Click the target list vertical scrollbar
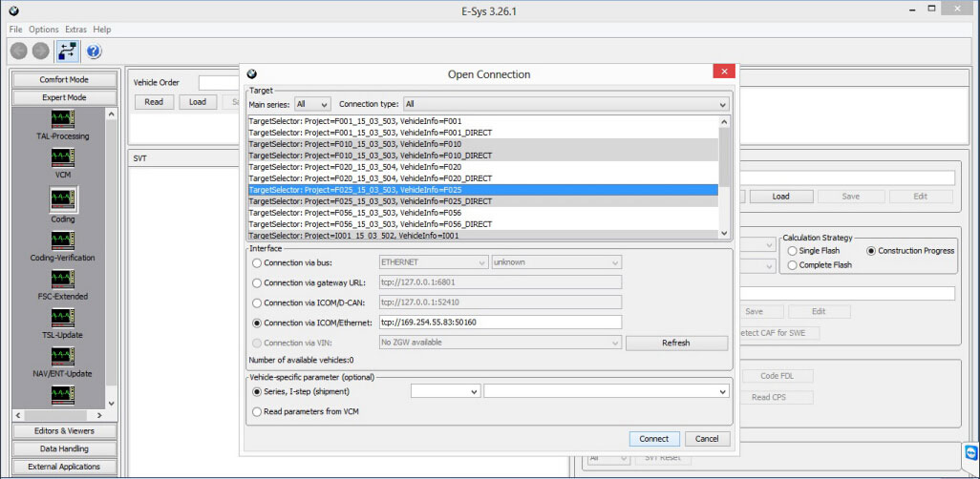980x479 pixels. (x=724, y=177)
